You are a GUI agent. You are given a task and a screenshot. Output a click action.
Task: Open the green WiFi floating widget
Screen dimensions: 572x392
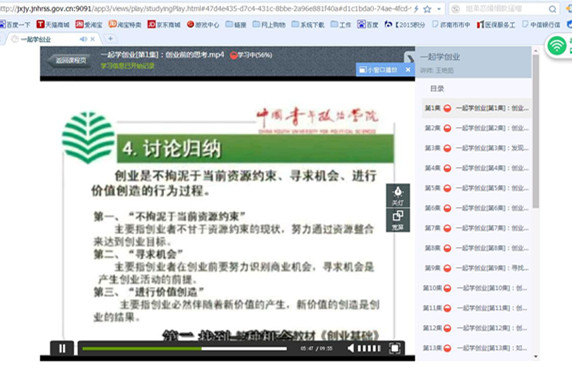(557, 46)
